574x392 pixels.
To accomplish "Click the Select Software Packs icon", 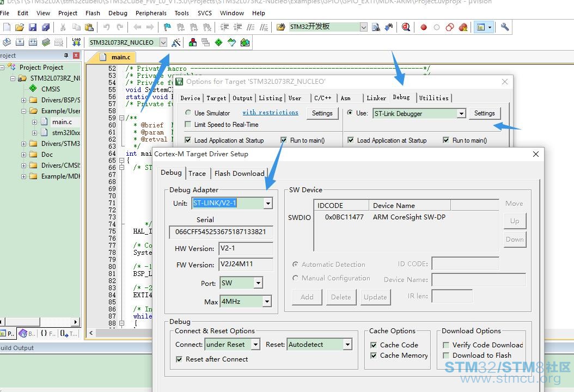I will click(231, 42).
